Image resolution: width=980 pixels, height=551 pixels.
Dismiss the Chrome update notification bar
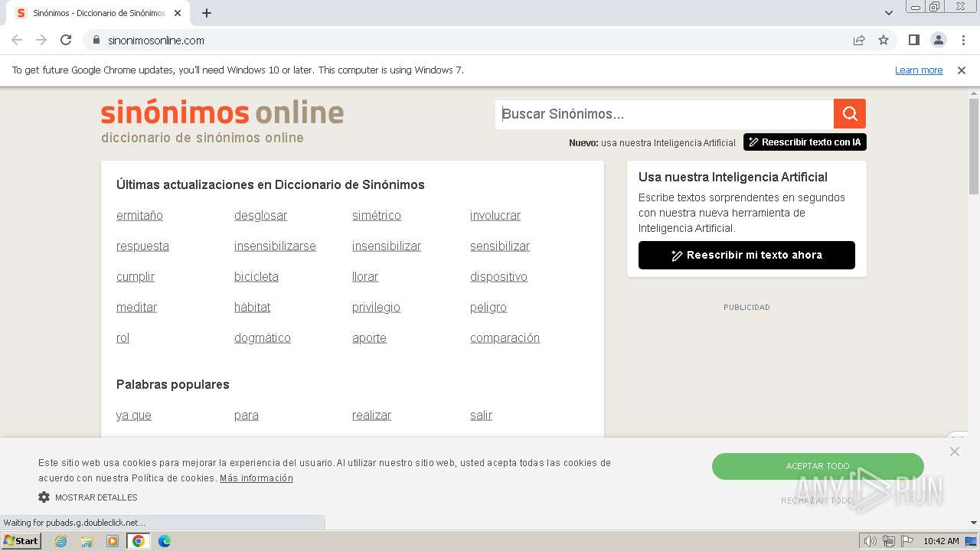click(x=962, y=70)
